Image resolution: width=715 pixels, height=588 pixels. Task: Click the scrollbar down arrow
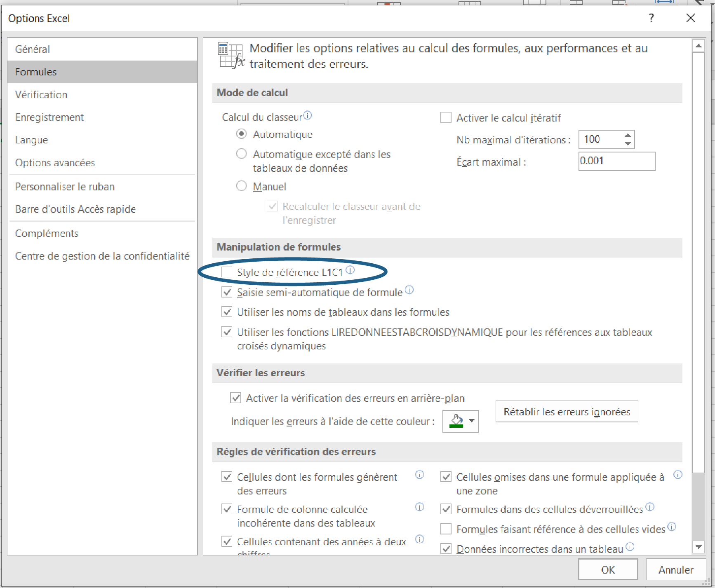(x=699, y=547)
